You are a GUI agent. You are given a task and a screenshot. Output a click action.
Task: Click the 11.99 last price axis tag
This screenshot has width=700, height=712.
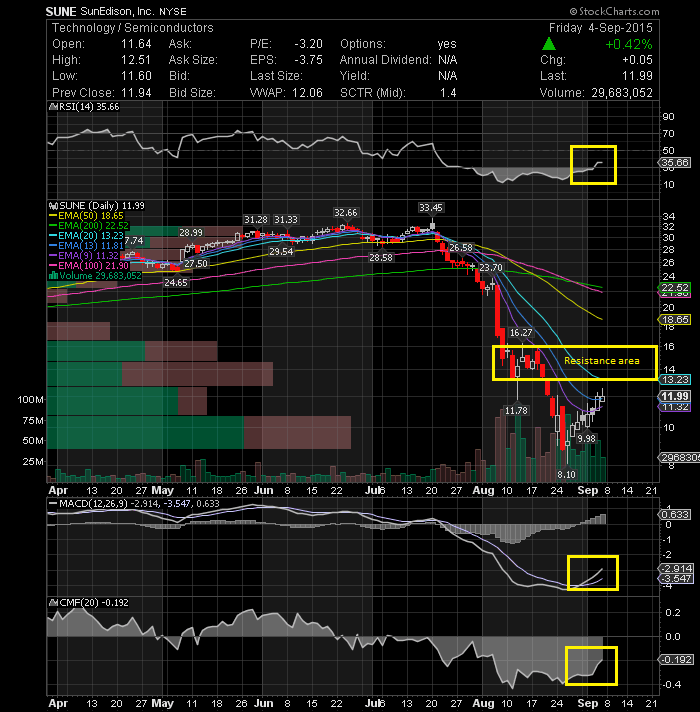tap(675, 396)
